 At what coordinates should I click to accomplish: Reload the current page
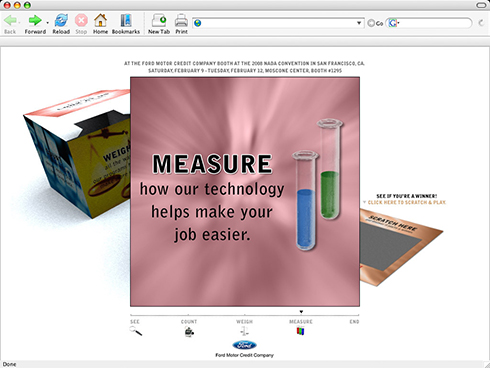click(61, 21)
